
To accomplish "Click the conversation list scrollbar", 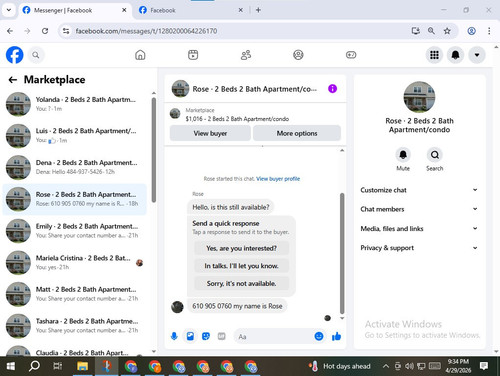I will tap(154, 150).
